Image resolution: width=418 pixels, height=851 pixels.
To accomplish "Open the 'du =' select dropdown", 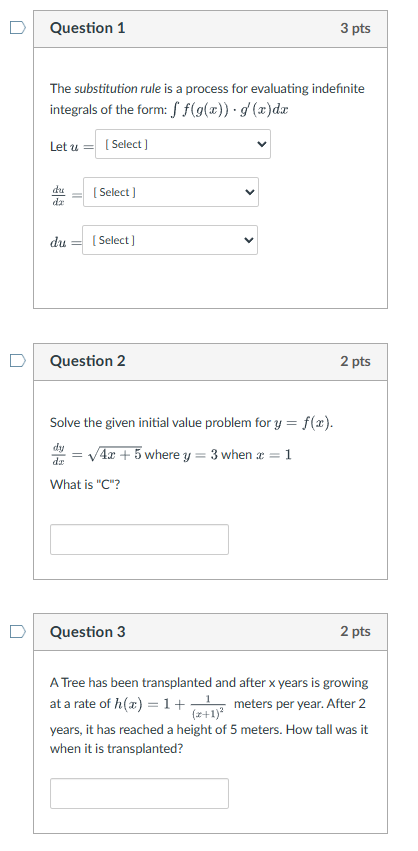I will pos(170,240).
